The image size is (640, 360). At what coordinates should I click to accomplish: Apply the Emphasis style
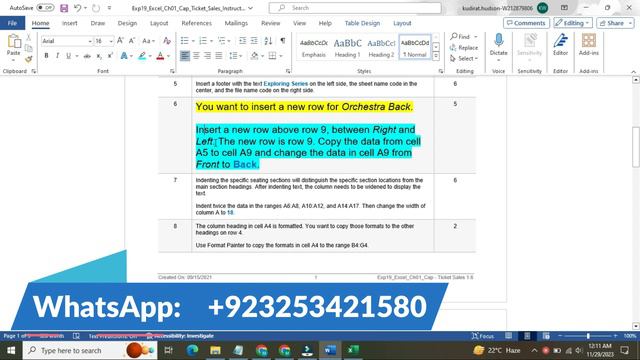point(313,48)
